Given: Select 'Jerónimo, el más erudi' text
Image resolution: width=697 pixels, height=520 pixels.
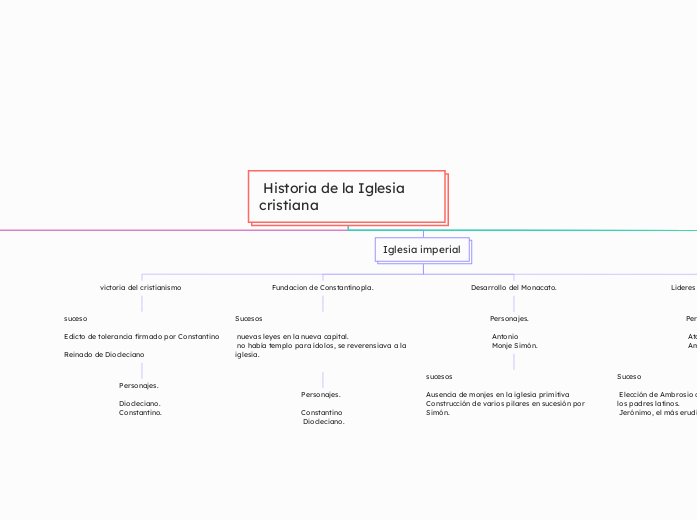Looking at the screenshot, I should pos(658,412).
